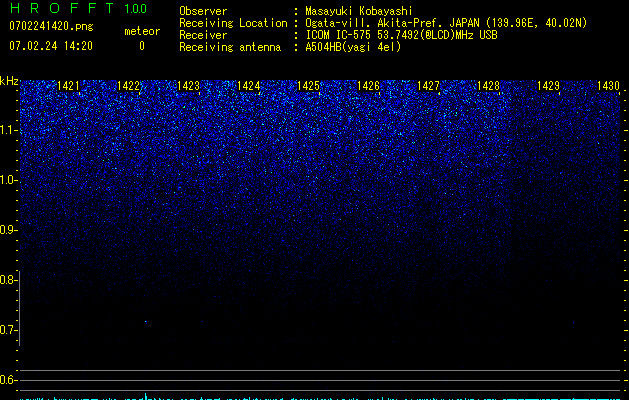Click the HROFFT 1.0.0 title text

coord(78,8)
